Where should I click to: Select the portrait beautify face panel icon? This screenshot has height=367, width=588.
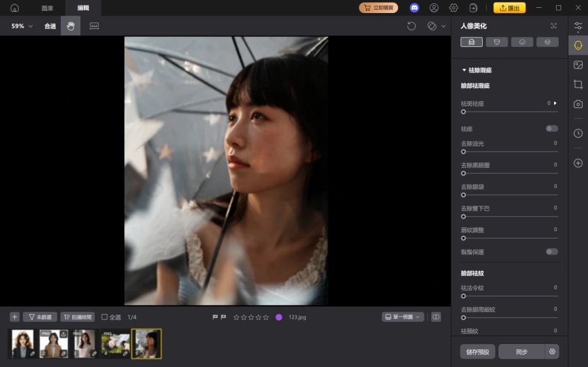[578, 45]
